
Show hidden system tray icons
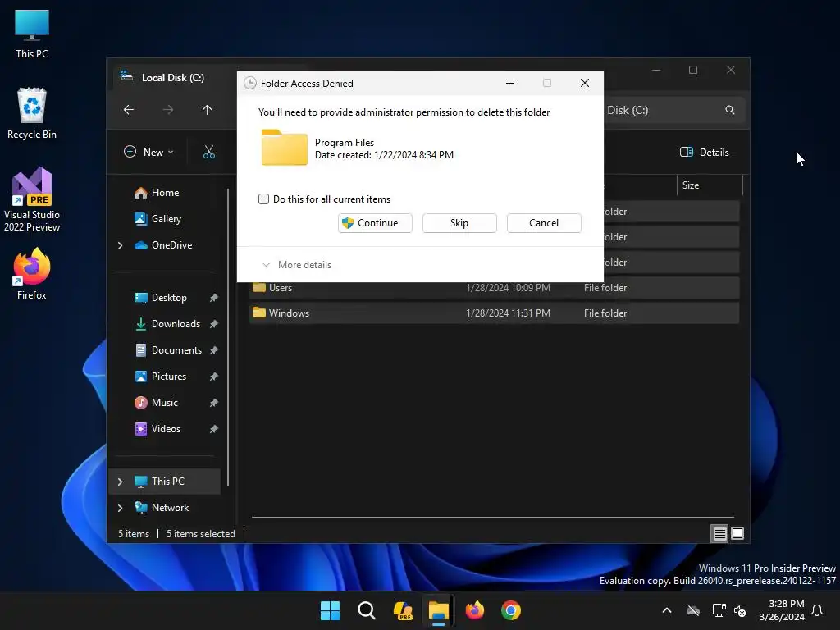pos(667,610)
